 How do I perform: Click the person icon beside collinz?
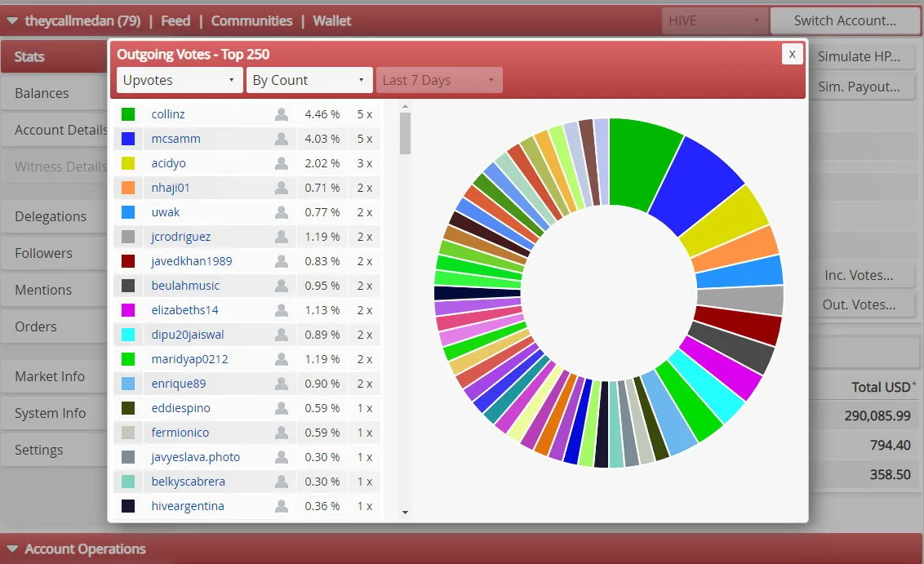pos(282,114)
